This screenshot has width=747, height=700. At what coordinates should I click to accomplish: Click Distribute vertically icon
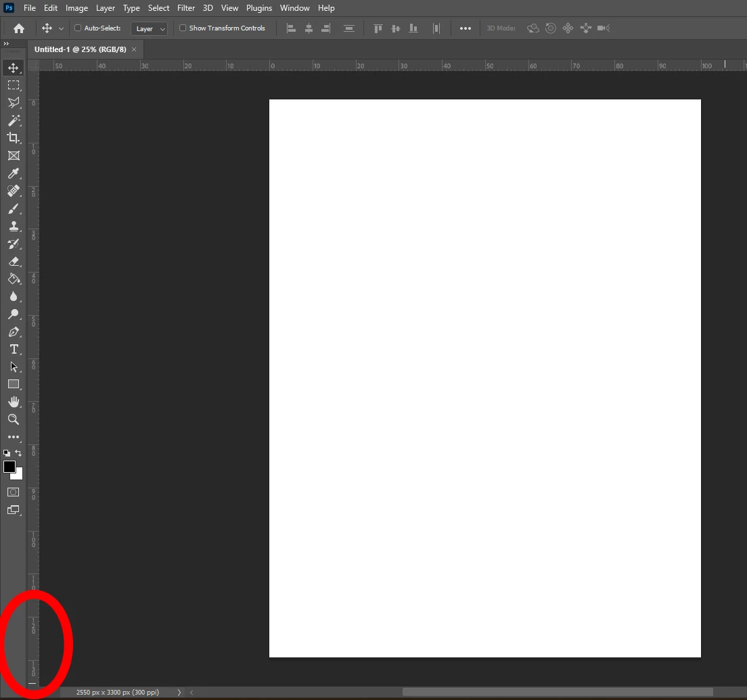348,28
